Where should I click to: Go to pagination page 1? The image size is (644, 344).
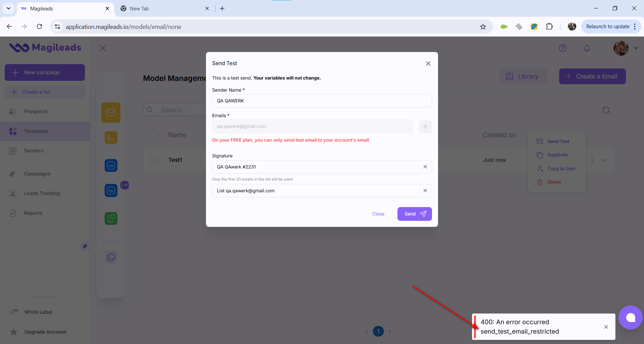point(378,331)
